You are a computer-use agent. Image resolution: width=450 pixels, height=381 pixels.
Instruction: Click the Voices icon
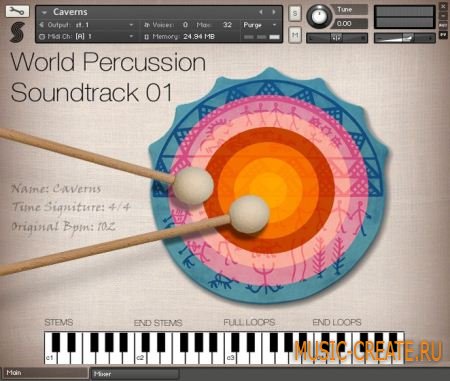(x=147, y=25)
